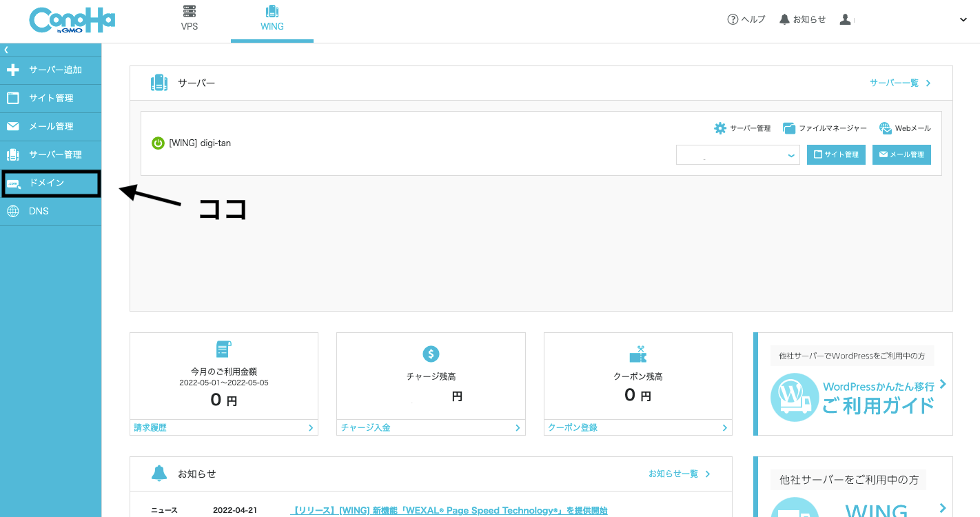
Task: Open メール管理 in the sidebar
Action: click(50, 126)
